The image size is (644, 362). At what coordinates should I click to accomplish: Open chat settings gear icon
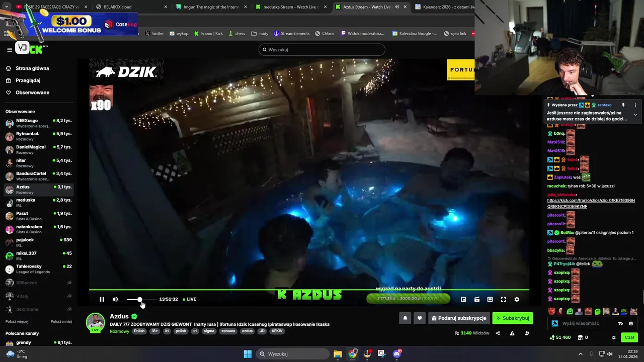click(x=613, y=337)
